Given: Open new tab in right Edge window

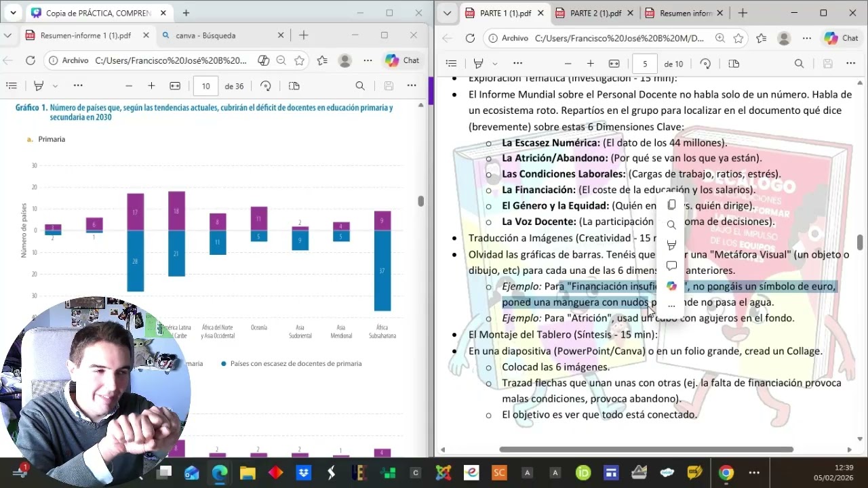Looking at the screenshot, I should (743, 13).
